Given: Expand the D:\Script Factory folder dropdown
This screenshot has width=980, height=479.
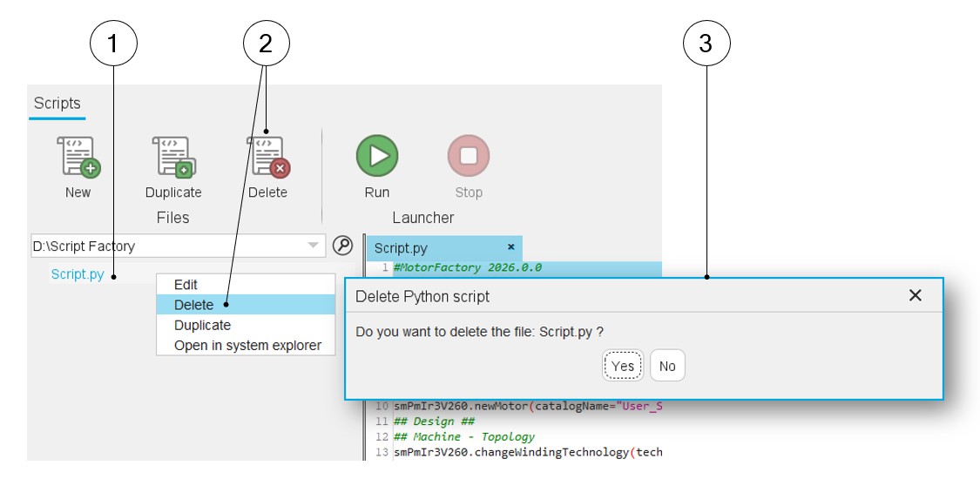Looking at the screenshot, I should coord(313,246).
